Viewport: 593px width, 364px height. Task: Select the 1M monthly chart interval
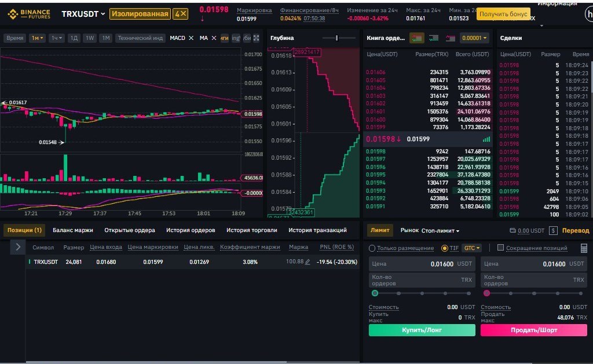pos(106,38)
